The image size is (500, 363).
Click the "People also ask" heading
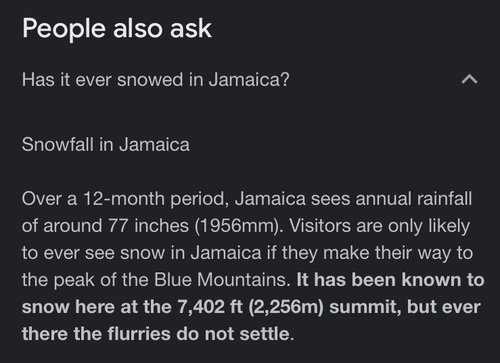point(117,29)
